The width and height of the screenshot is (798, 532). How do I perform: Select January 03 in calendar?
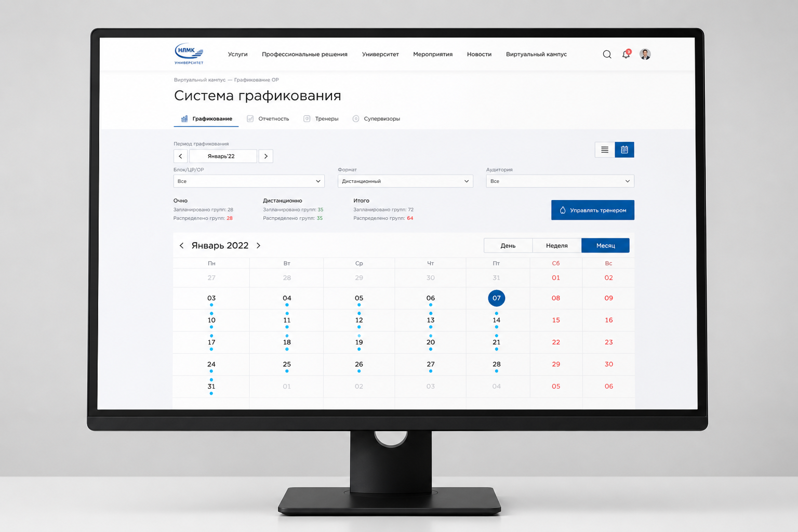coord(211,298)
